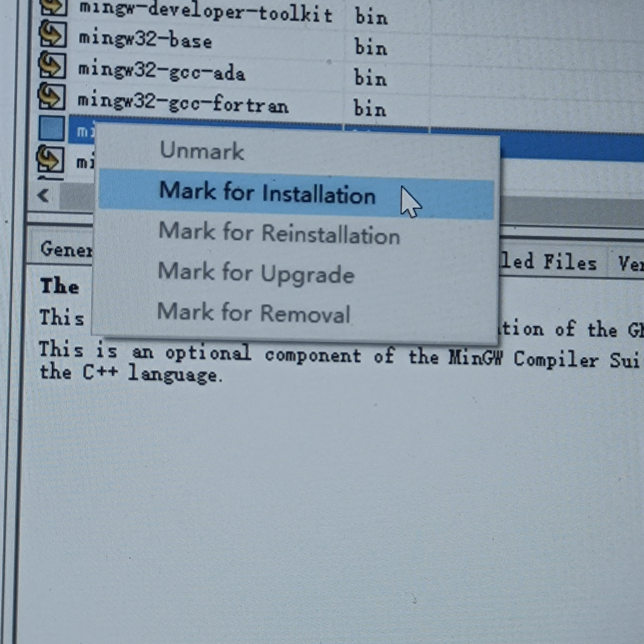Image resolution: width=644 pixels, height=644 pixels.
Task: Click the mingw32-gcc-fortran package status icon
Action: (x=51, y=97)
